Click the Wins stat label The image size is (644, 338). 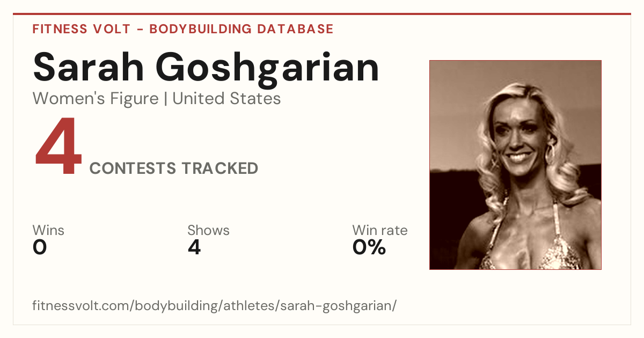48,231
